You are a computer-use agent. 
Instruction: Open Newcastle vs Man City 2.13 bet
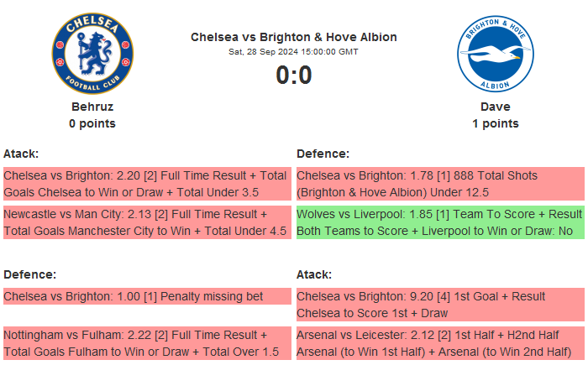(x=146, y=222)
